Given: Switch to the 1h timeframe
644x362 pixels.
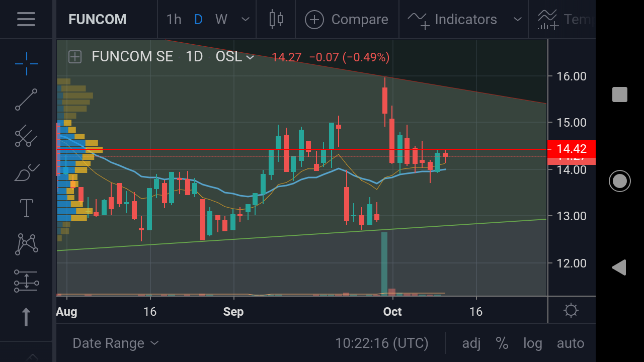Looking at the screenshot, I should coord(174,19).
